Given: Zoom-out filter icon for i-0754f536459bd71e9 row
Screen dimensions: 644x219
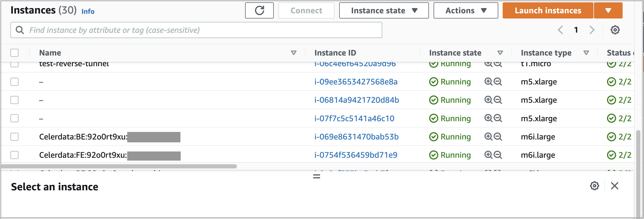Looking at the screenshot, I should (x=498, y=155).
